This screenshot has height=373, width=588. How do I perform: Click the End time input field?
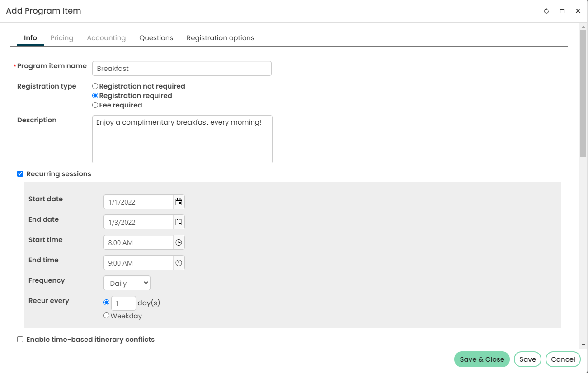(x=138, y=263)
